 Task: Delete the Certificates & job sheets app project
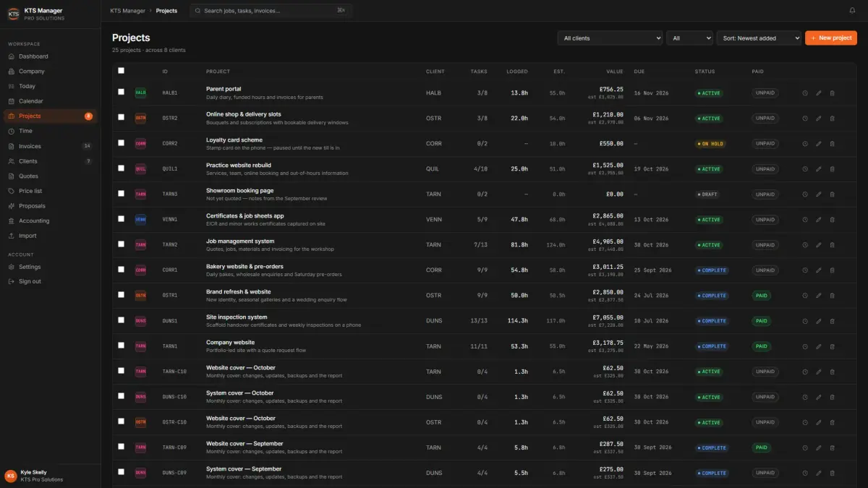[832, 220]
